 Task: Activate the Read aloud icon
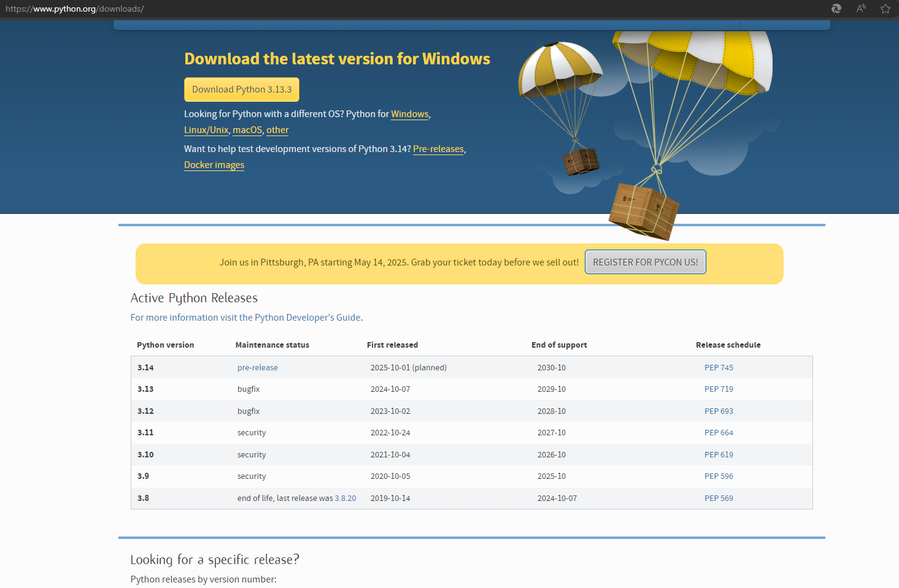[x=861, y=9]
